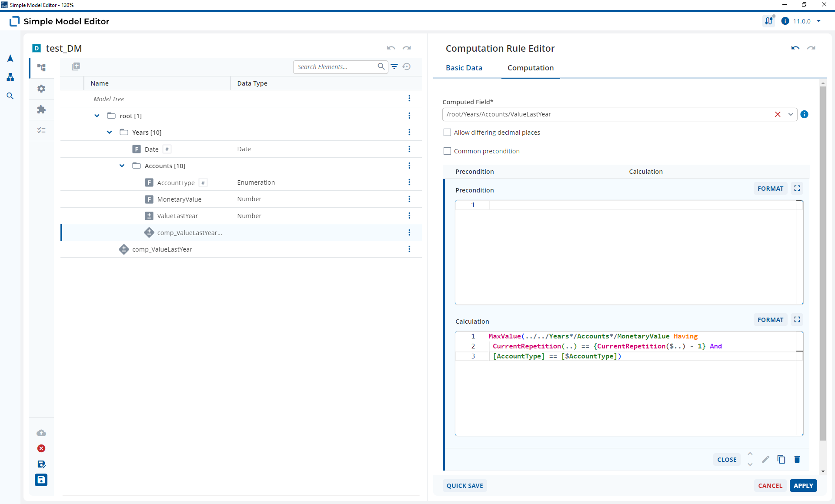Enable Allow differing decimal places checkbox
The height and width of the screenshot is (504, 835).
pos(447,133)
